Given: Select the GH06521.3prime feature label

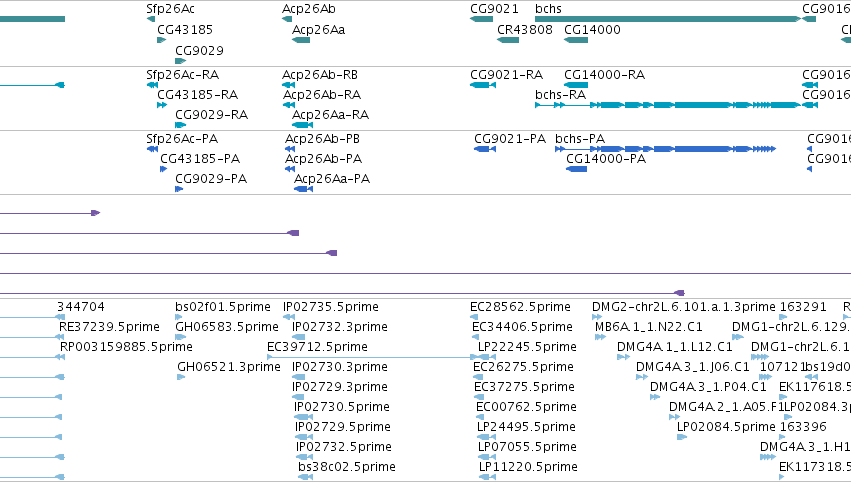Looking at the screenshot, I should 228,366.
